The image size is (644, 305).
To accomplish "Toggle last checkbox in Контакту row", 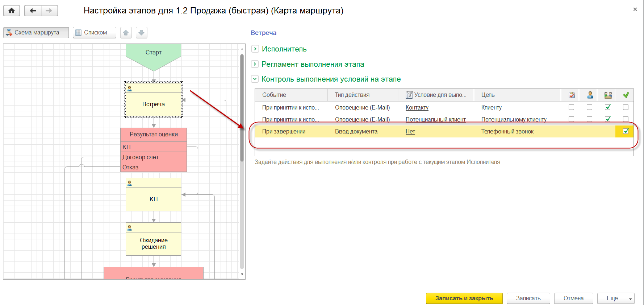I will coord(626,107).
